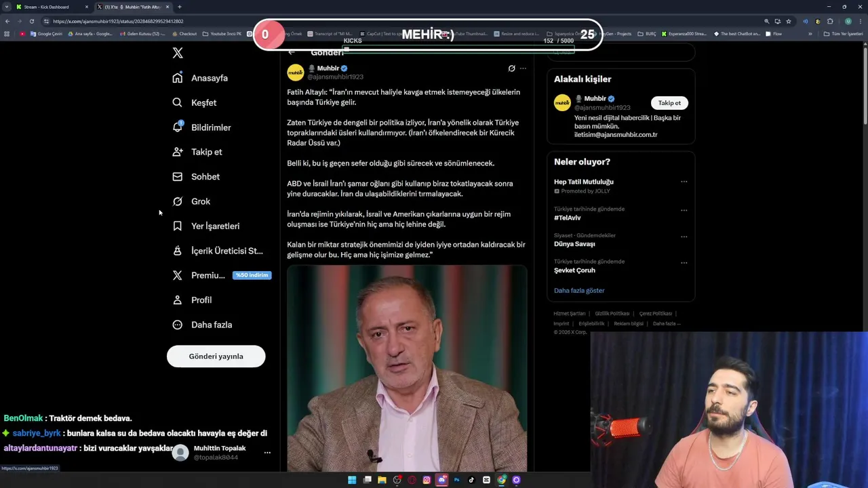This screenshot has width=868, height=488.
Task: Click the address bar URL
Action: [x=118, y=21]
